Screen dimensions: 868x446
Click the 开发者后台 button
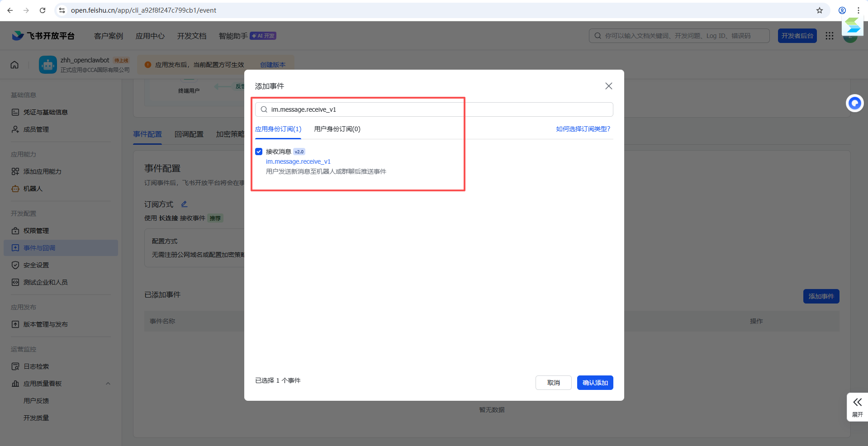coord(797,36)
